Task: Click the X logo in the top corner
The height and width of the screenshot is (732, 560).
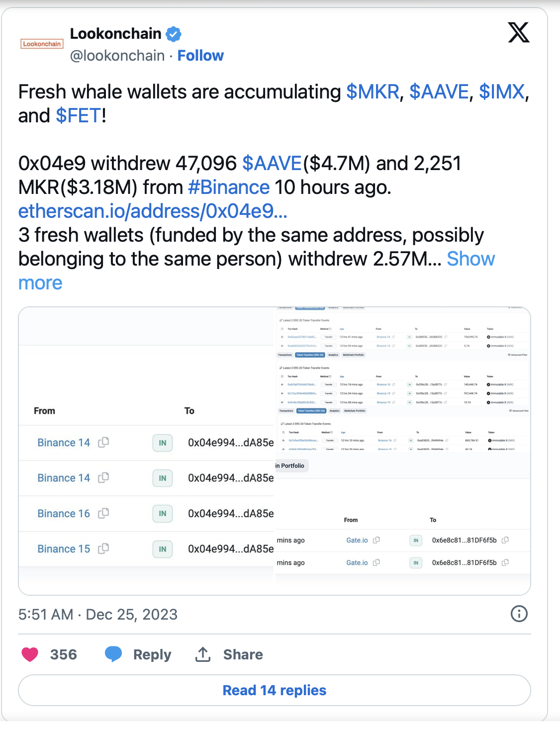Action: point(519,33)
